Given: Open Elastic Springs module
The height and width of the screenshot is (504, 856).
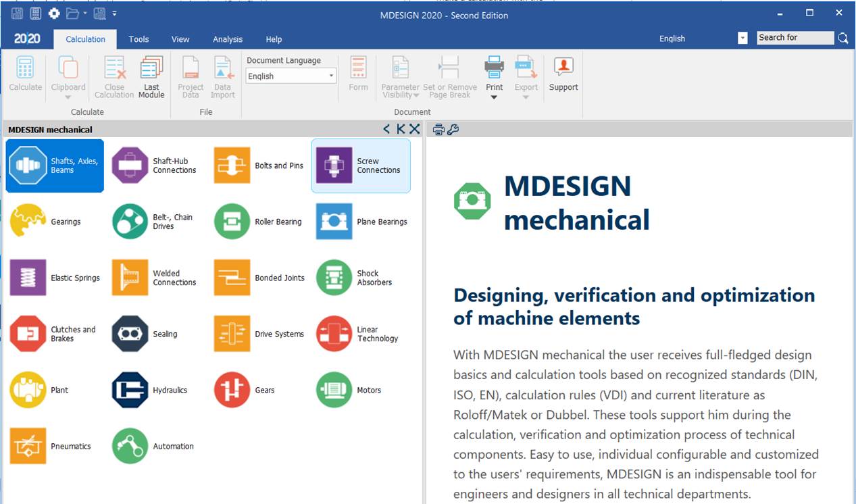Looking at the screenshot, I should pyautogui.click(x=55, y=278).
